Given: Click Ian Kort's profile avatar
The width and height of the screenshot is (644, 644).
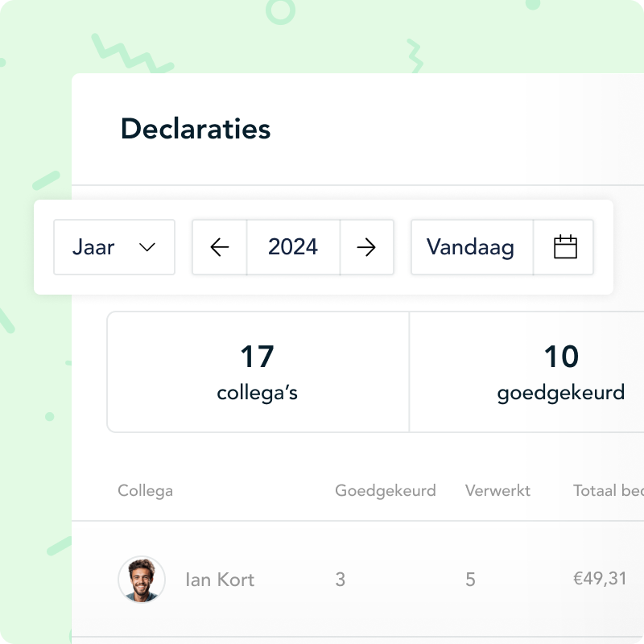Looking at the screenshot, I should tap(142, 580).
